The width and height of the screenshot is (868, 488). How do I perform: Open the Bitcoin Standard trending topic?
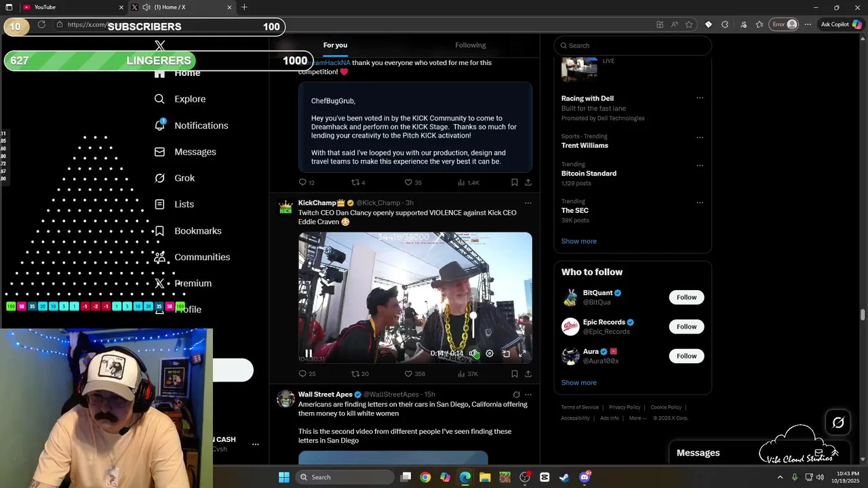[589, 174]
